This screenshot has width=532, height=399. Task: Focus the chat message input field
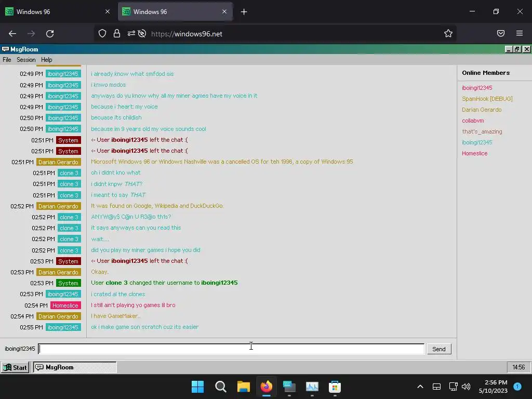tap(231, 349)
